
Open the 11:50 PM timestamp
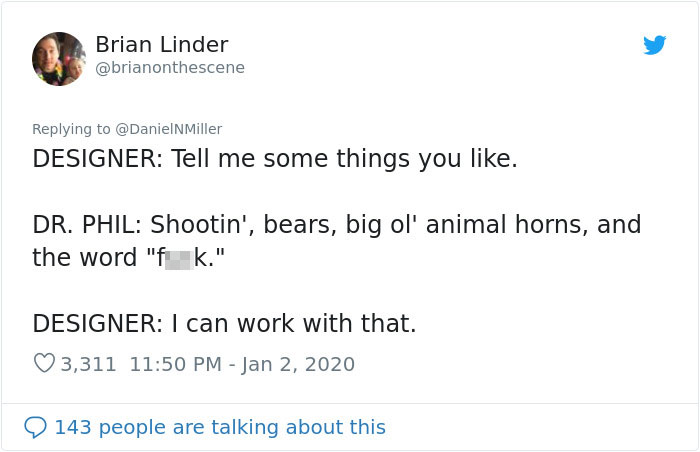coord(175,365)
